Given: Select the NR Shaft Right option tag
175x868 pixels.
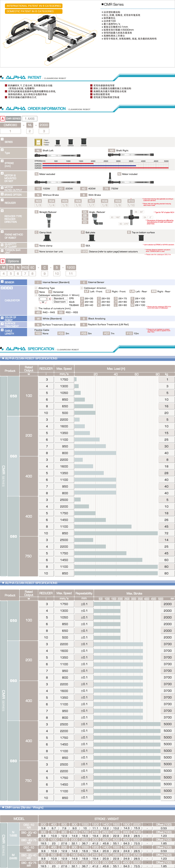Looking at the screenshot, I should tap(112, 151).
